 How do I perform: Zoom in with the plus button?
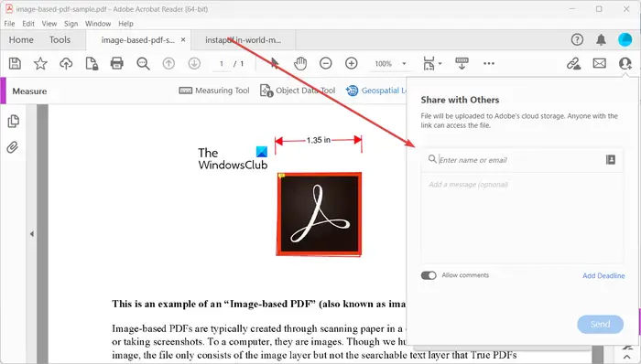[351, 63]
